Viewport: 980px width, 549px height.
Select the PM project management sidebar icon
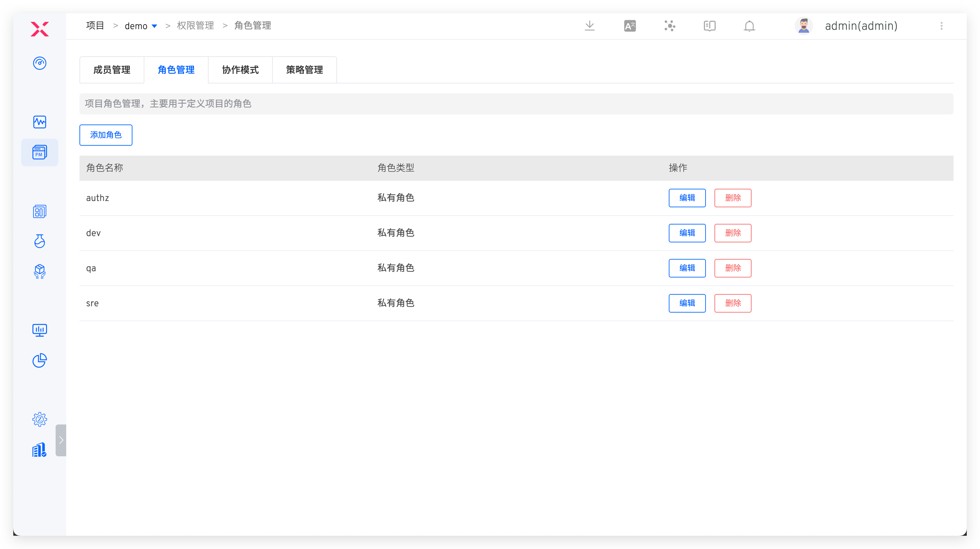pyautogui.click(x=40, y=152)
